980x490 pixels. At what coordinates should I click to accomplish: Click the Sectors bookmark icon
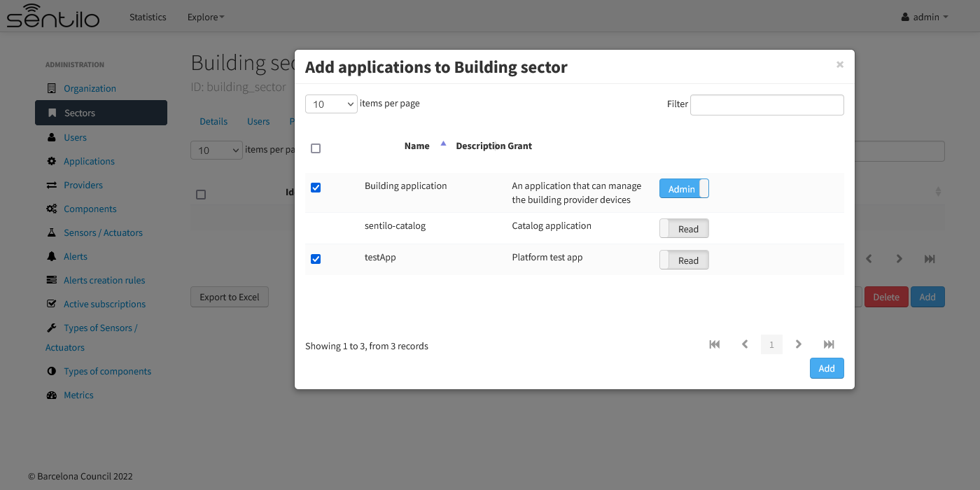(52, 113)
